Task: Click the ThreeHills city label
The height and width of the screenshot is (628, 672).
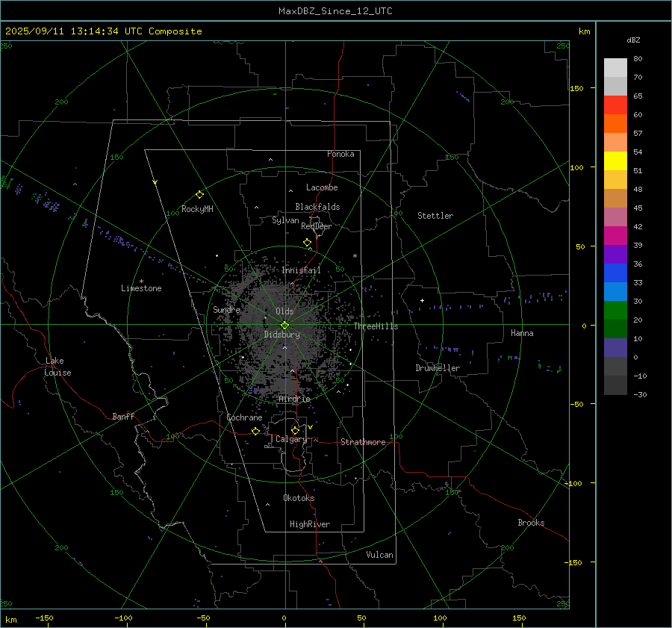Action: (376, 326)
